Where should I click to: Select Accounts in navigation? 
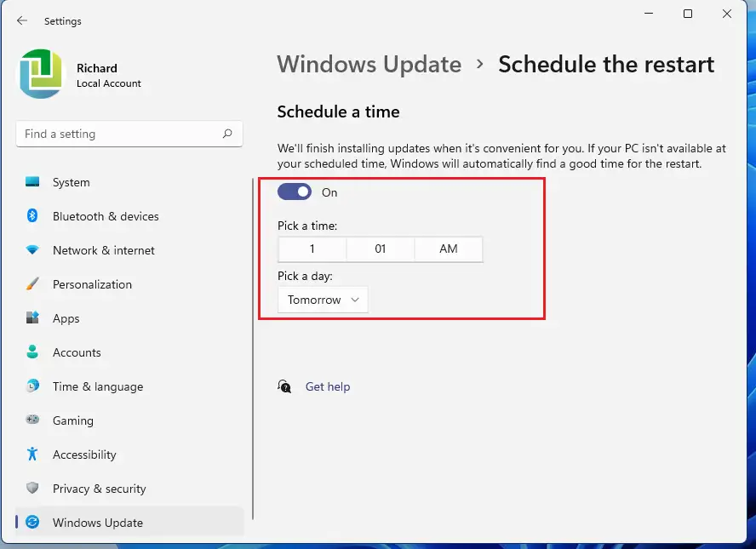(x=129, y=352)
